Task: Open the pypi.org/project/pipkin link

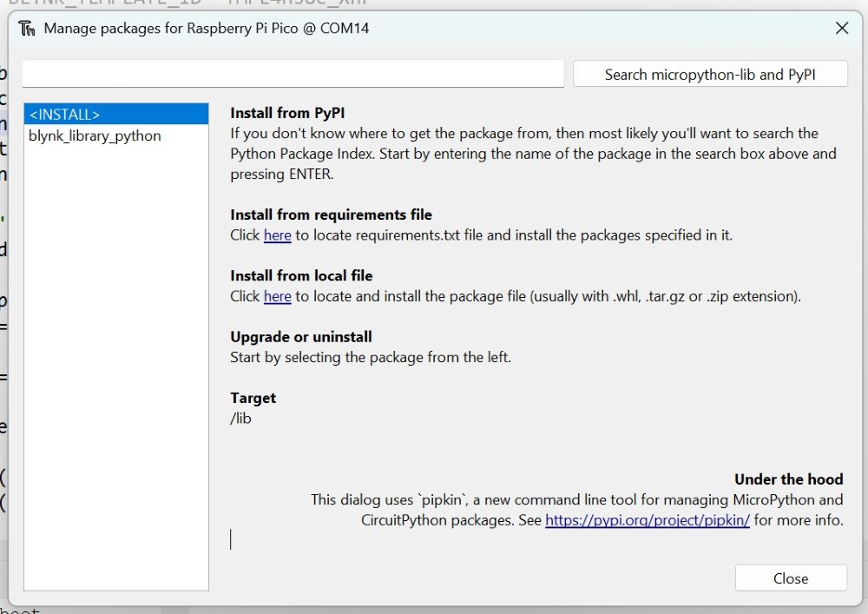Action: 648,520
